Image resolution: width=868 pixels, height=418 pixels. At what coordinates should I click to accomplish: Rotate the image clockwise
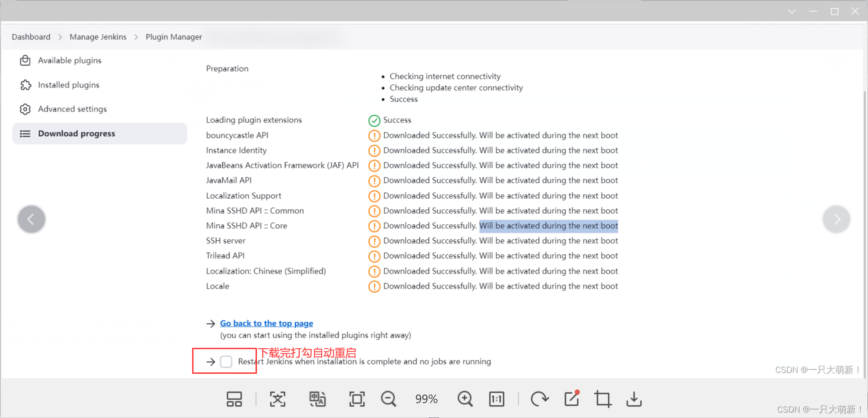pos(539,399)
